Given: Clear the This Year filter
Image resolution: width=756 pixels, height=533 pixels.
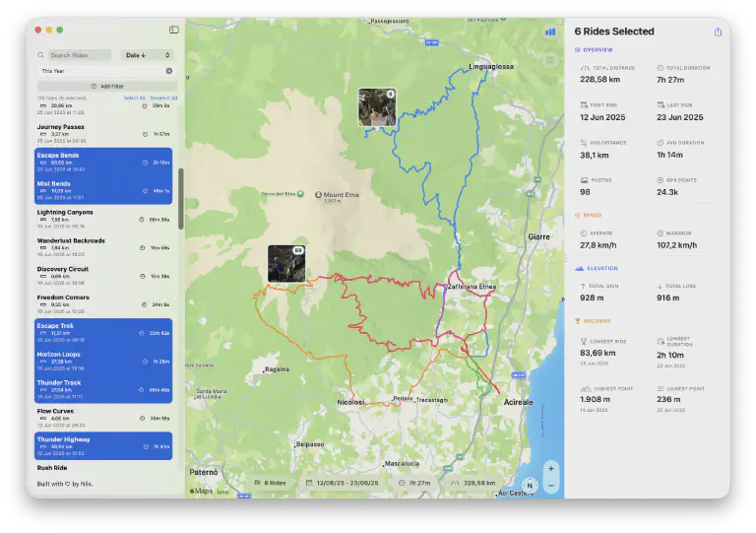Looking at the screenshot, I should [168, 71].
